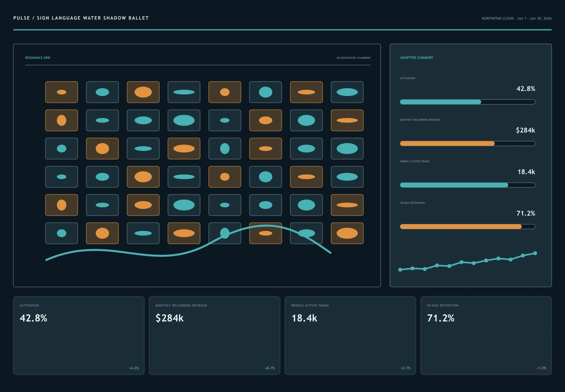Select the top-left chamber in Resonance Grid
The image size is (565, 392).
click(62, 92)
